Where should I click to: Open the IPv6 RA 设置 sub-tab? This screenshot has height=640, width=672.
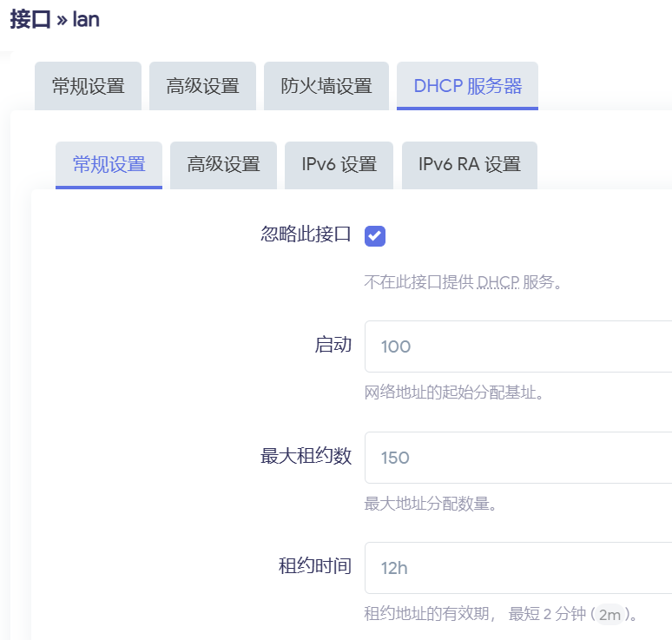coord(469,165)
